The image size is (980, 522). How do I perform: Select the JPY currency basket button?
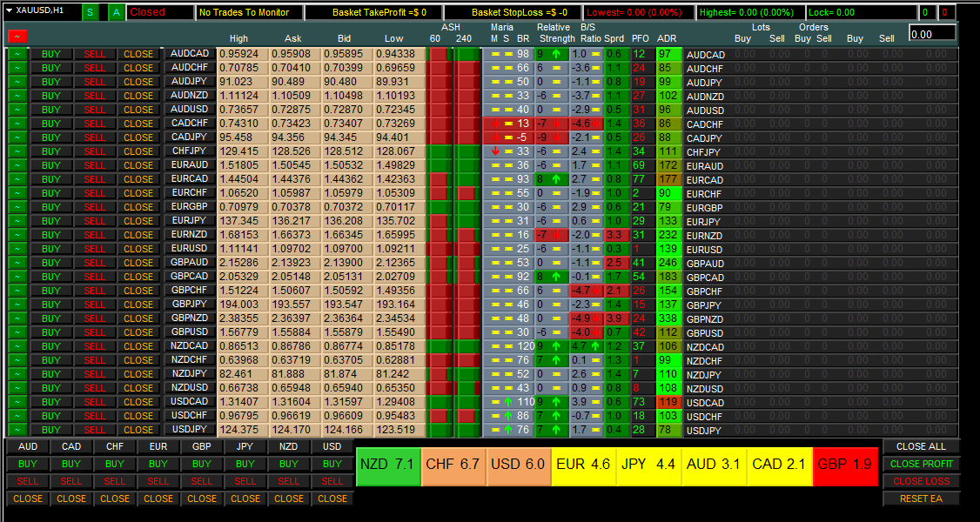[245, 446]
